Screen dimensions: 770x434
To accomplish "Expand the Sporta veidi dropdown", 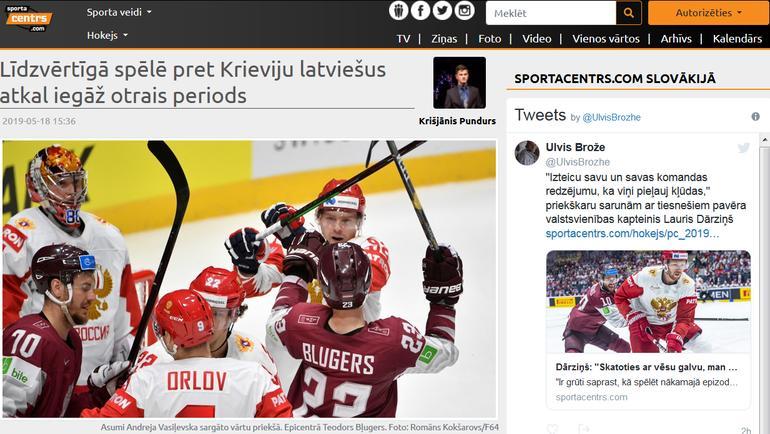I will [x=119, y=12].
